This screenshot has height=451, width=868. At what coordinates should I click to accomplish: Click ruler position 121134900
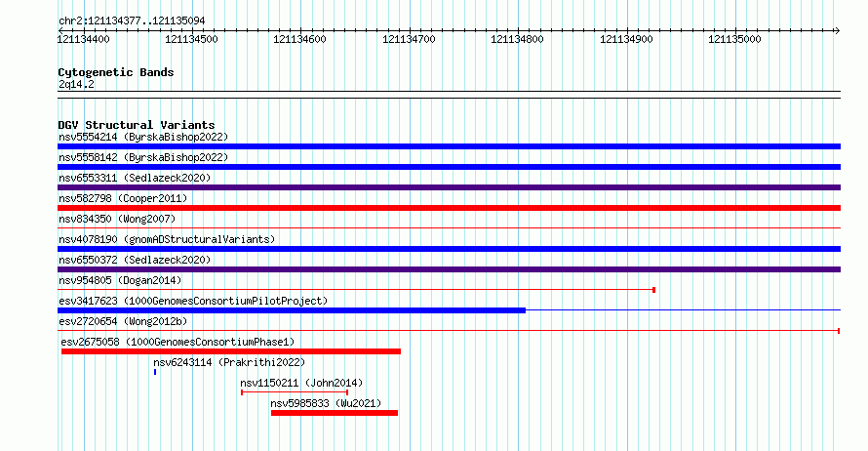627,39
